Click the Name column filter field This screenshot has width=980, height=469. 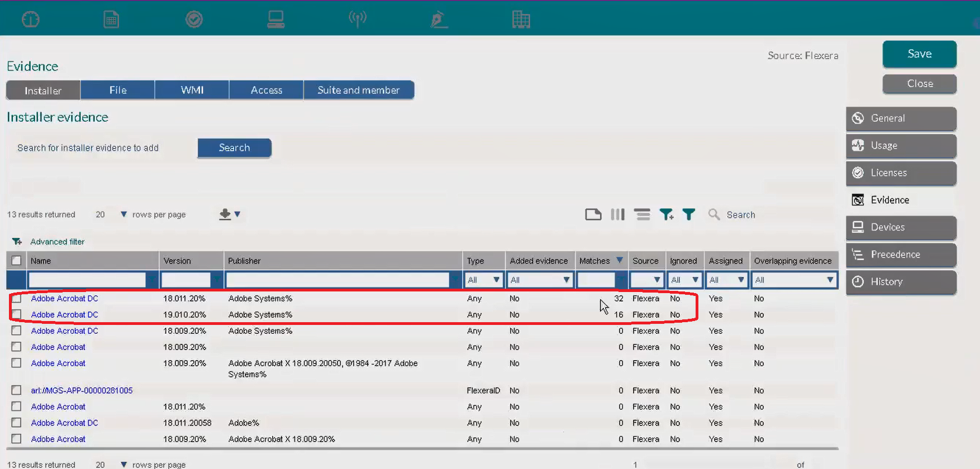coord(88,280)
